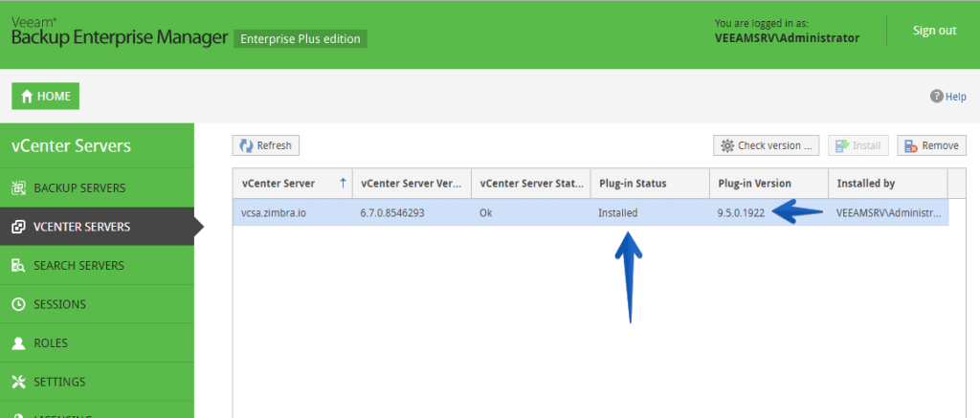This screenshot has height=418, width=980.
Task: Select VCENTER SERVERS menu item
Action: pyautogui.click(x=97, y=226)
